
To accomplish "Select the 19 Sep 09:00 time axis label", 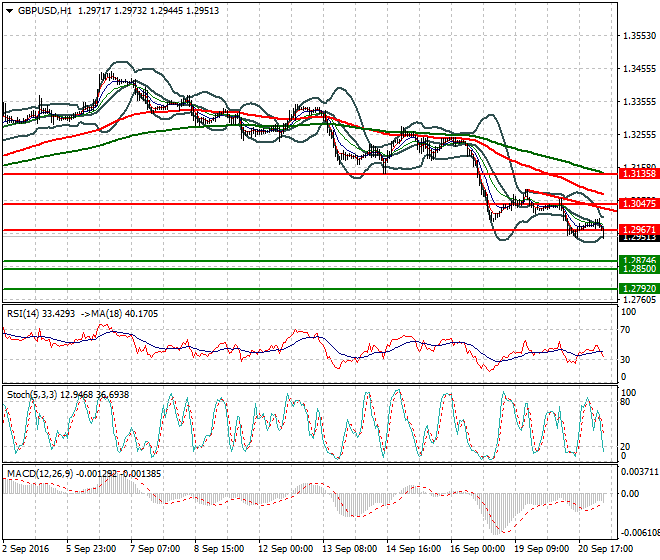I will pyautogui.click(x=541, y=549).
